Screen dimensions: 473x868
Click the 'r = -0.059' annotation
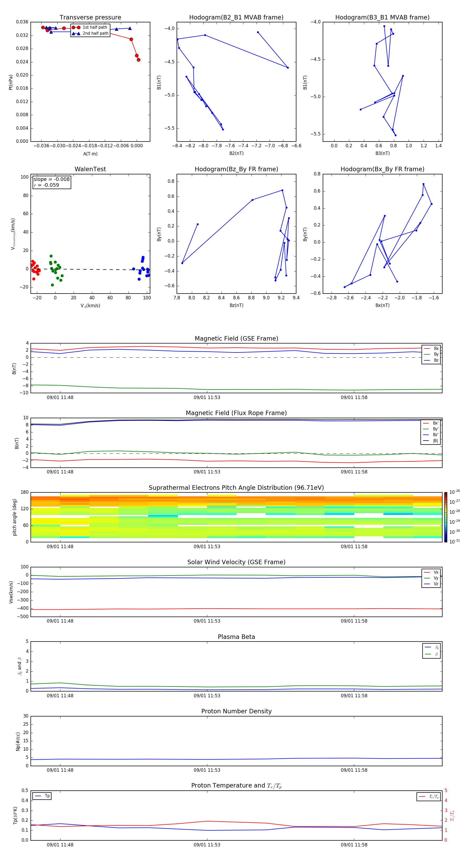pos(47,185)
